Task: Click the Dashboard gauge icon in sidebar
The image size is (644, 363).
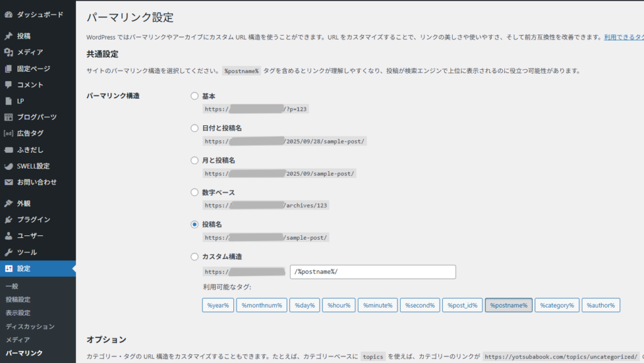Action: (8, 14)
